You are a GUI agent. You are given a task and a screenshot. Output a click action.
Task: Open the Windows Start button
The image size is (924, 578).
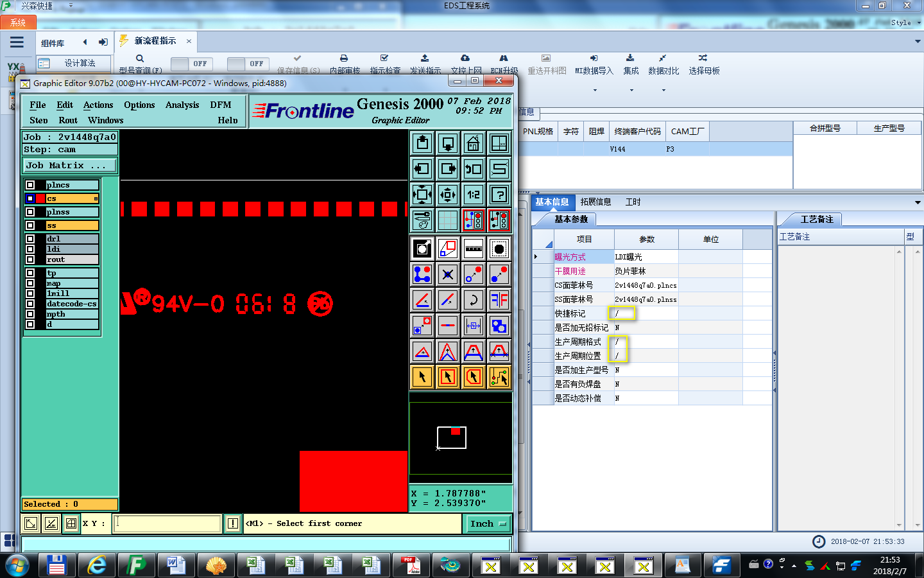[x=18, y=566]
